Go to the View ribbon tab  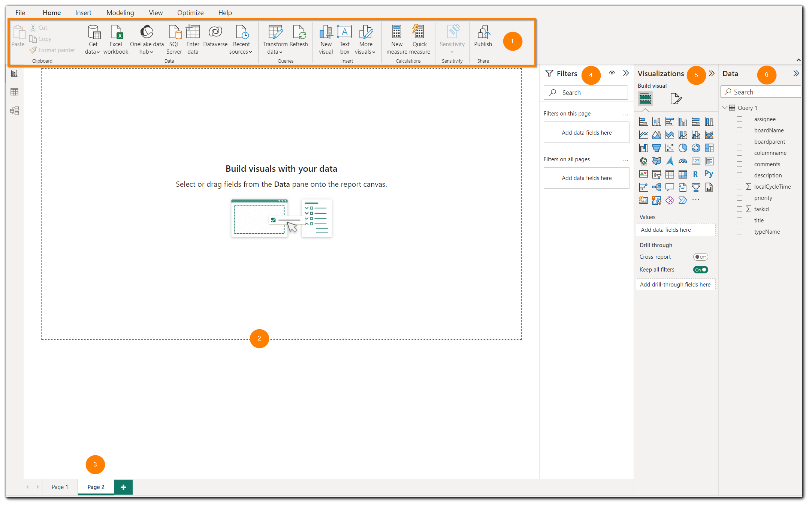pos(156,13)
